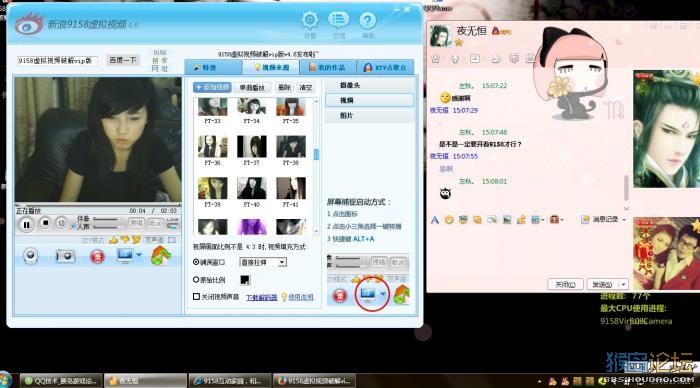Click the round 切 switch button
Screen dimensions: 700x388
coord(61,222)
